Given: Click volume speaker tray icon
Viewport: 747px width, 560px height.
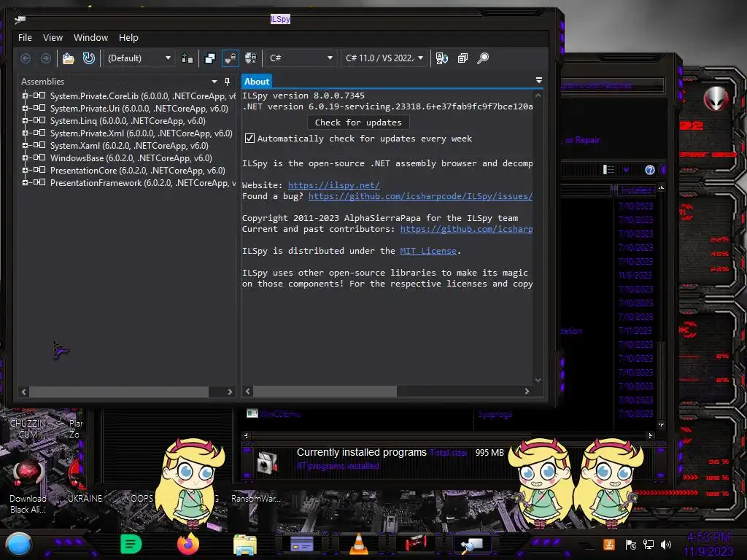Looking at the screenshot, I should pyautogui.click(x=666, y=545).
